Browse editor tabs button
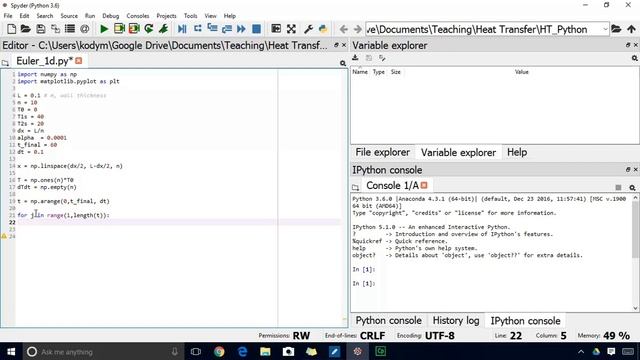The height and width of the screenshot is (360, 640). coord(5,63)
